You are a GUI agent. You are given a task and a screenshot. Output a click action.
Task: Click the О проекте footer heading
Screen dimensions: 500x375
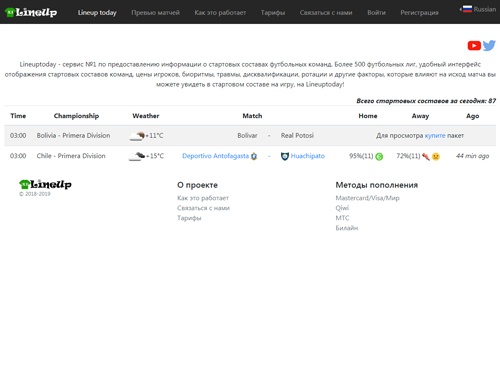pos(197,185)
